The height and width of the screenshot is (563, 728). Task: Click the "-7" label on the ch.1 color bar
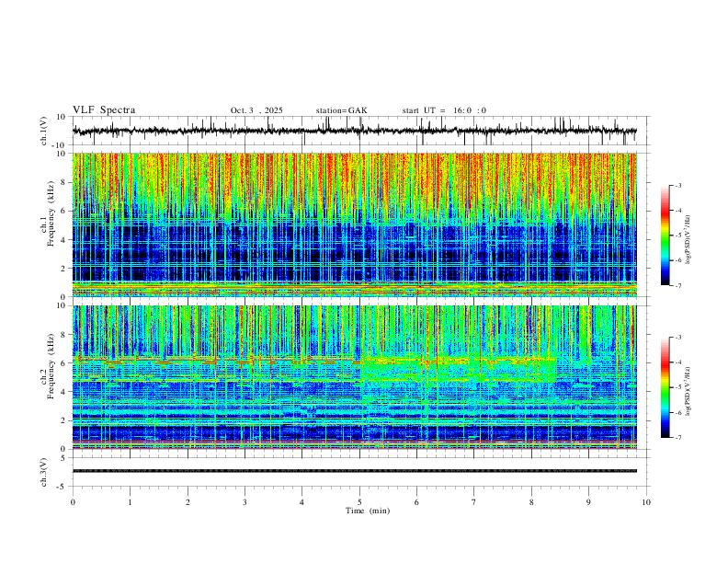[677, 285]
